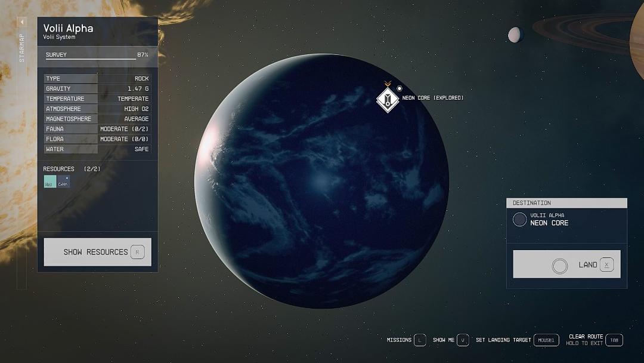This screenshot has height=363, width=644.
Task: Click the vertical Starmap tab label
Action: pos(22,48)
